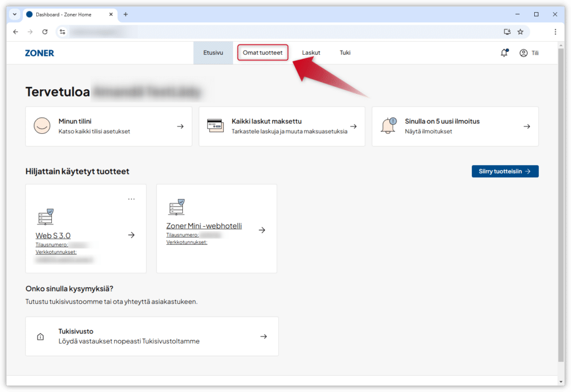571x392 pixels.
Task: Open the Tuki menu item
Action: [x=345, y=53]
